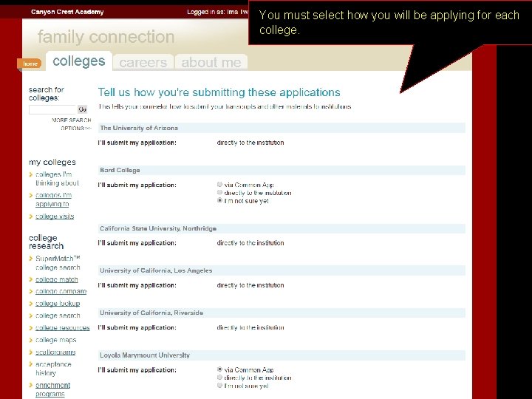Select via Common App for Loyola Marymount University
The width and height of the screenshot is (532, 399).
click(219, 369)
